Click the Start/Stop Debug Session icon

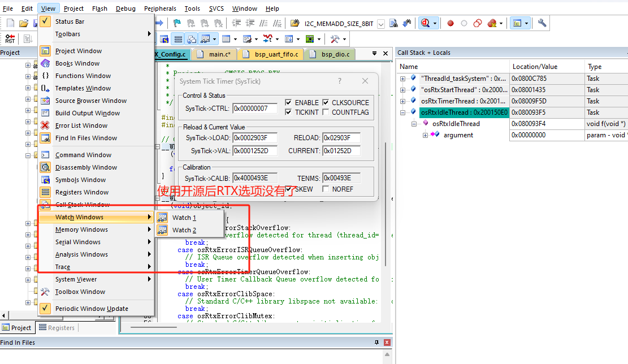(426, 23)
